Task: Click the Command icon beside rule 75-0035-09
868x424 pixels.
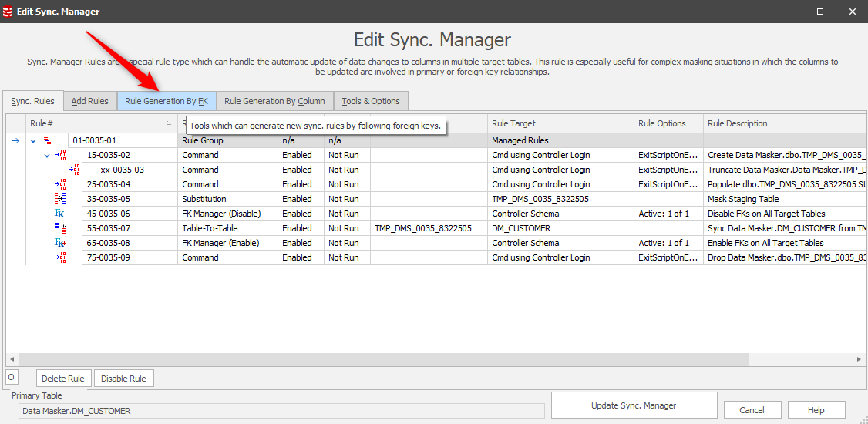Action: 60,257
